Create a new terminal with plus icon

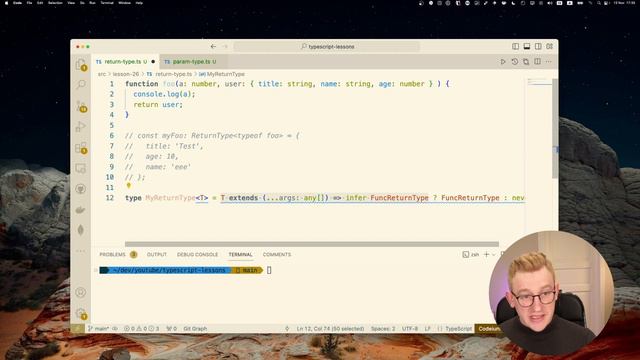pos(486,254)
